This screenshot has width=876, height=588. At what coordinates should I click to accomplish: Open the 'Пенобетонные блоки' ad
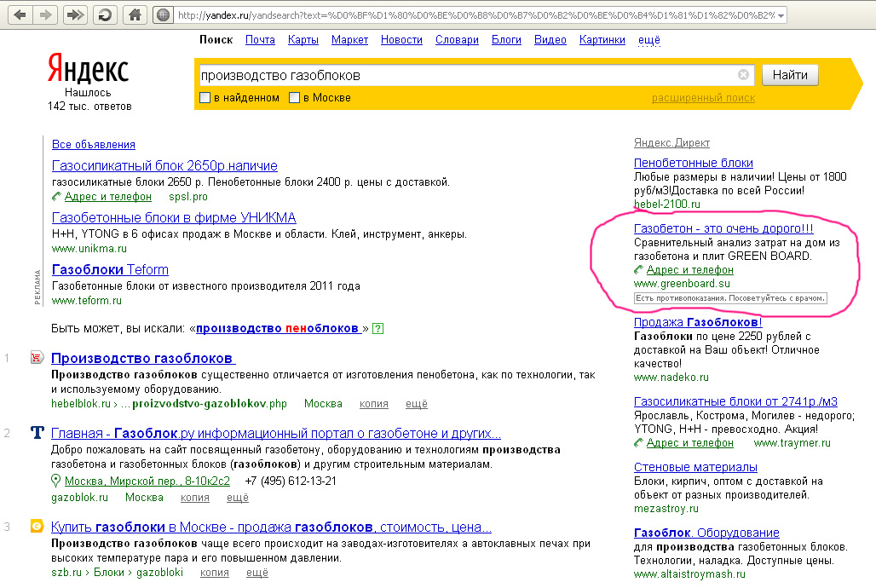pyautogui.click(x=694, y=163)
